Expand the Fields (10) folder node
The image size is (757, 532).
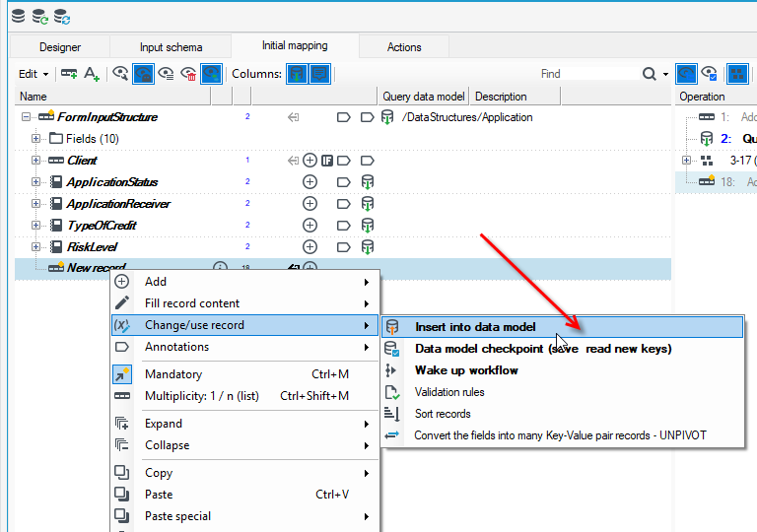[35, 139]
